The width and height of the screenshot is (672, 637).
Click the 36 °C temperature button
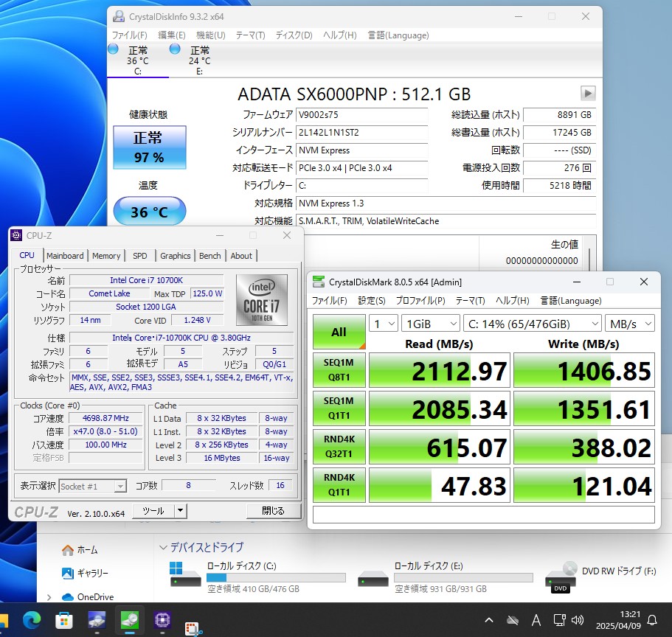tap(149, 211)
